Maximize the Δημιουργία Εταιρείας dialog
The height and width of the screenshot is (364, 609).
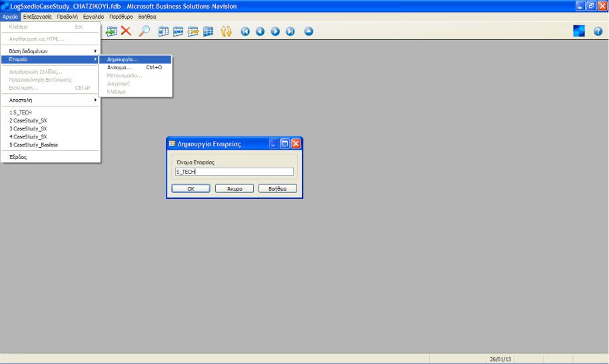[285, 144]
